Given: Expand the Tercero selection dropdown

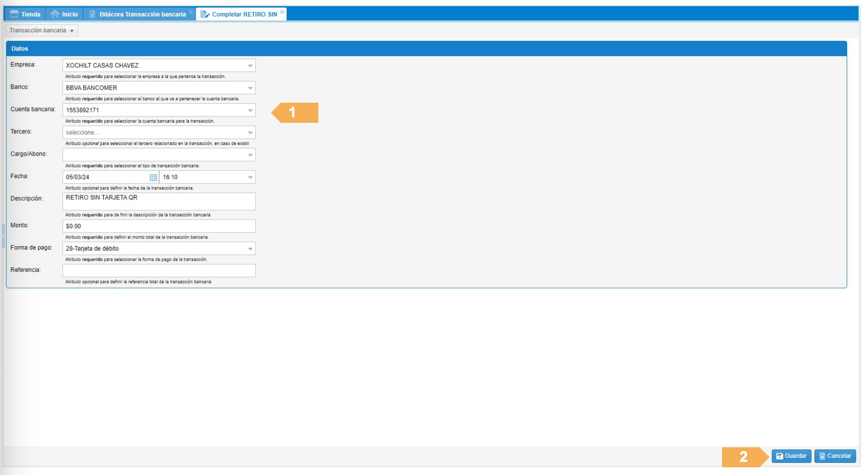Looking at the screenshot, I should (250, 132).
